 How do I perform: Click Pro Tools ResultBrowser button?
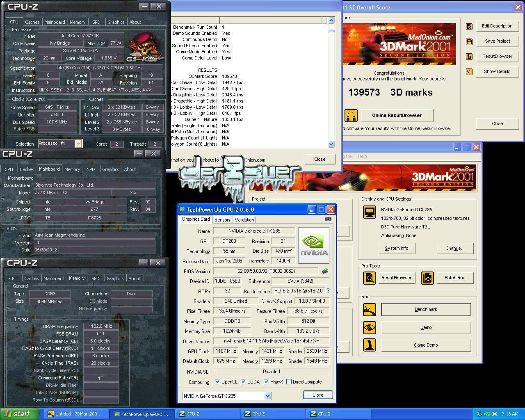(x=396, y=278)
